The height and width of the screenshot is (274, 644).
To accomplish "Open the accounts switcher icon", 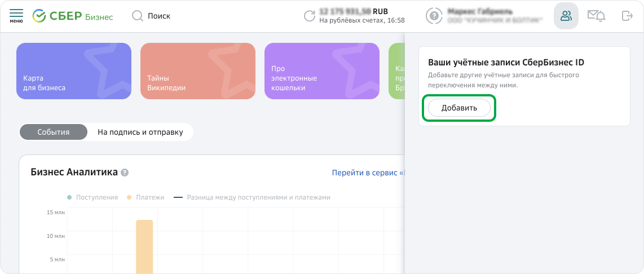I will tap(566, 16).
